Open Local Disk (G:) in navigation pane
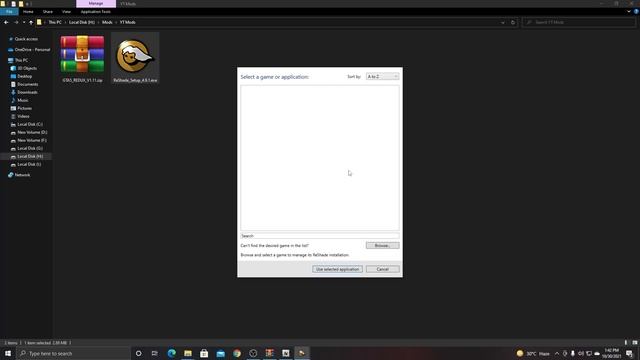Screen dimensions: 640x360 click(x=30, y=148)
